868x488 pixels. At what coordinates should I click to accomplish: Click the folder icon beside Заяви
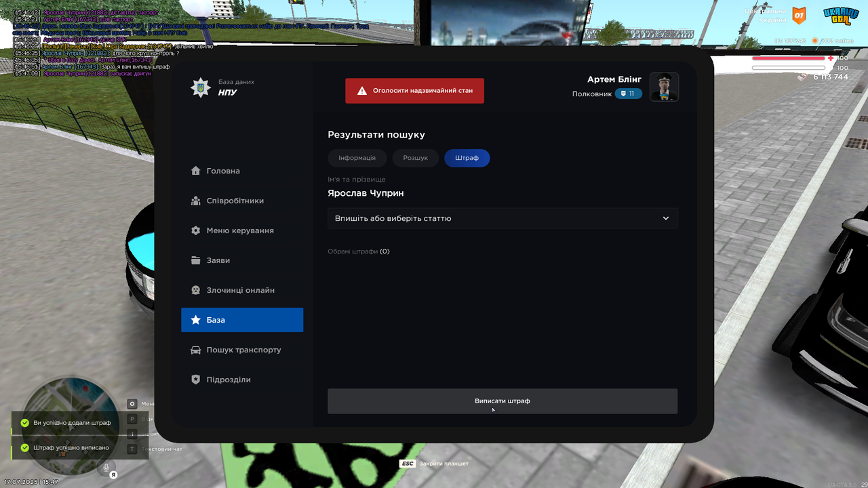(196, 260)
